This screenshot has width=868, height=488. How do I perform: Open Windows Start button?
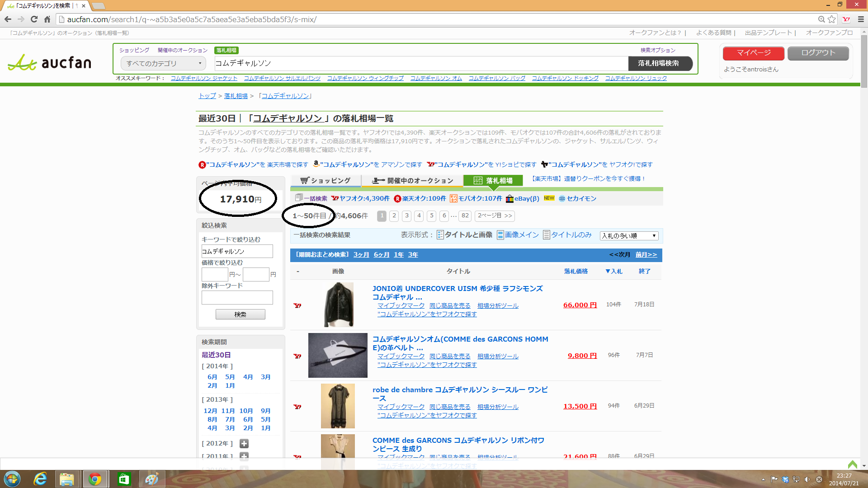click(x=12, y=479)
